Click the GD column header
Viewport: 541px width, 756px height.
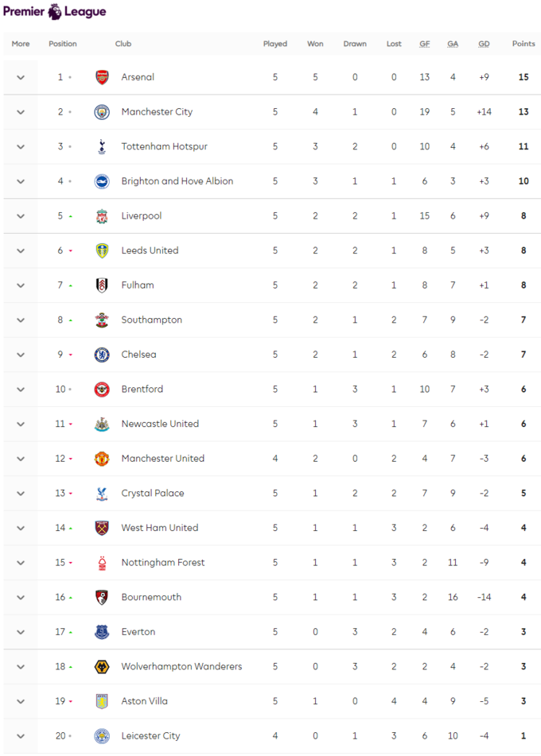click(x=484, y=44)
